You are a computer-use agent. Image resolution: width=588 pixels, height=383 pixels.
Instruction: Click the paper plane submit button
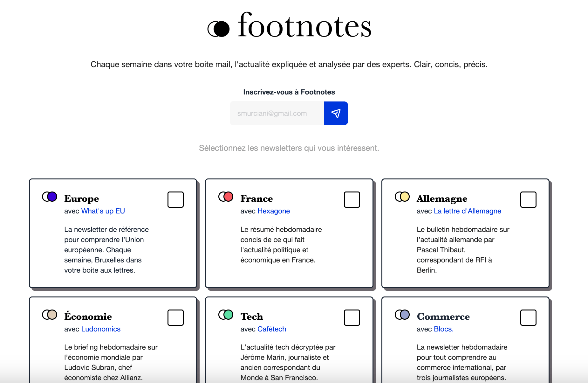pyautogui.click(x=336, y=113)
